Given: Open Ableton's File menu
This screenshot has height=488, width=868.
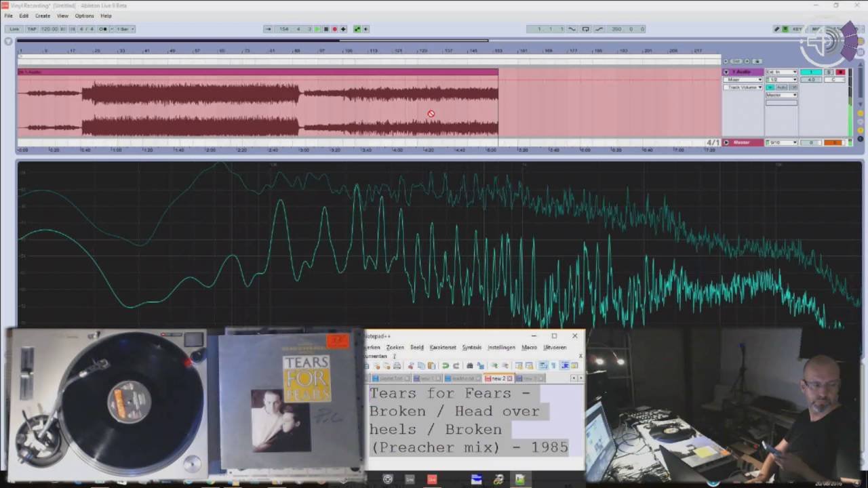Looking at the screenshot, I should click(9, 16).
